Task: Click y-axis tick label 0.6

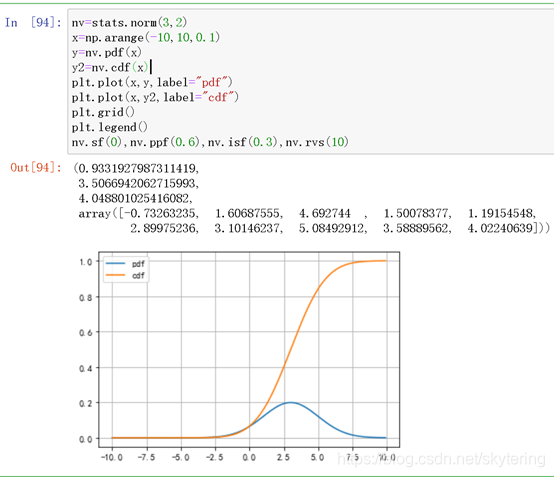Action: click(x=86, y=332)
